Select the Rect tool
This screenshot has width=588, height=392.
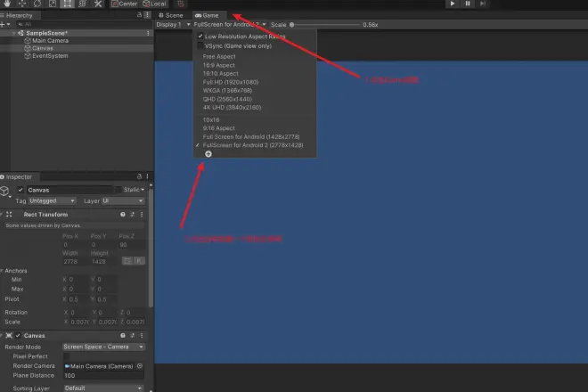pos(67,4)
